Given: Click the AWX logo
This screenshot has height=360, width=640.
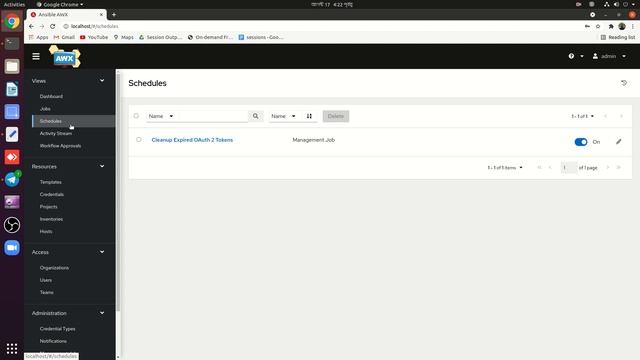Looking at the screenshot, I should (x=64, y=57).
